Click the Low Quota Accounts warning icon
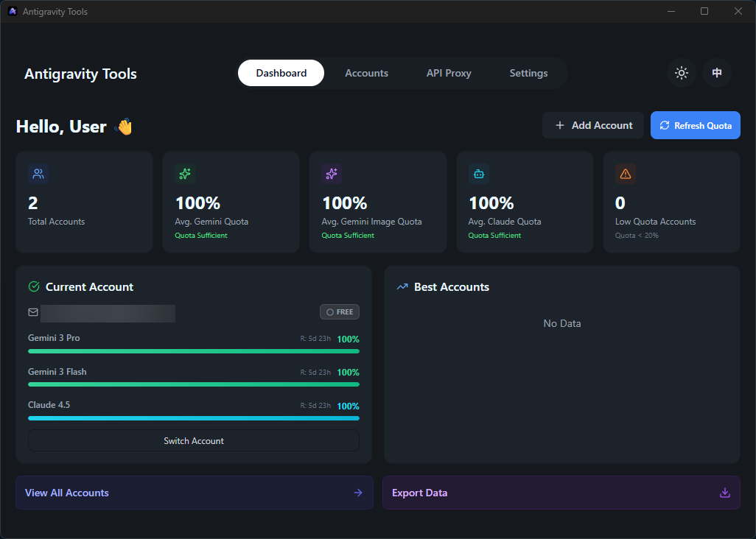 [x=626, y=174]
